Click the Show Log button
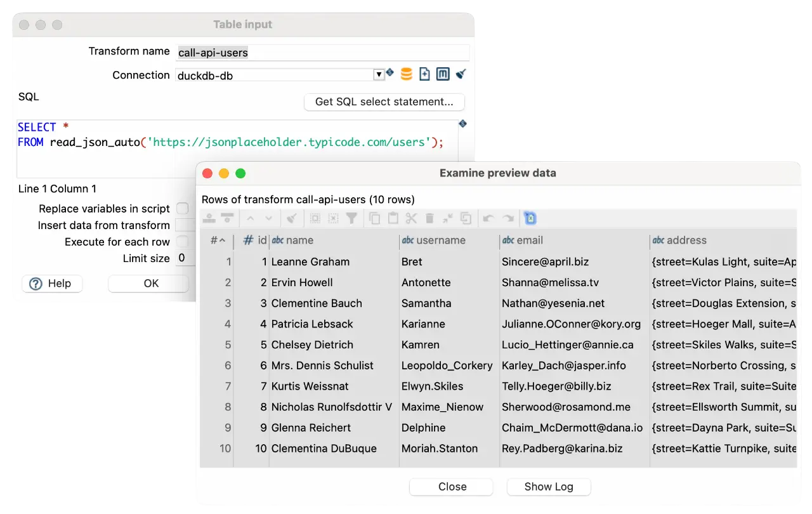 549,487
